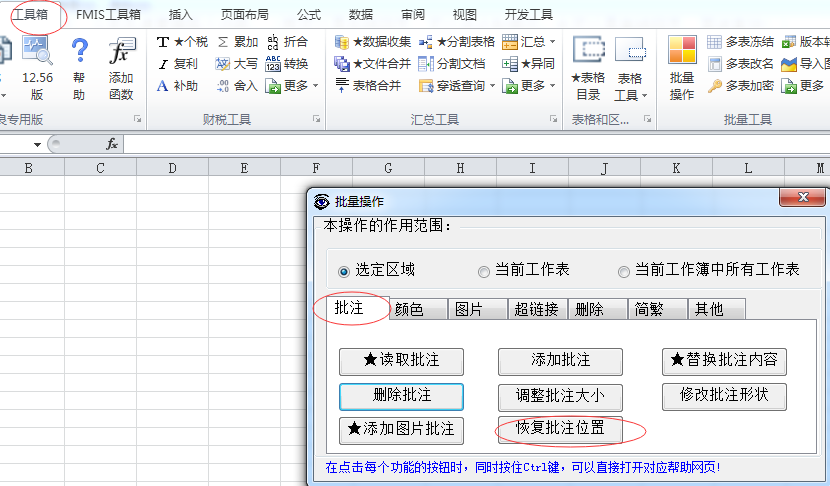The height and width of the screenshot is (486, 830).
Task: Click the 批量操作 ribbon icon
Action: pyautogui.click(x=682, y=52)
